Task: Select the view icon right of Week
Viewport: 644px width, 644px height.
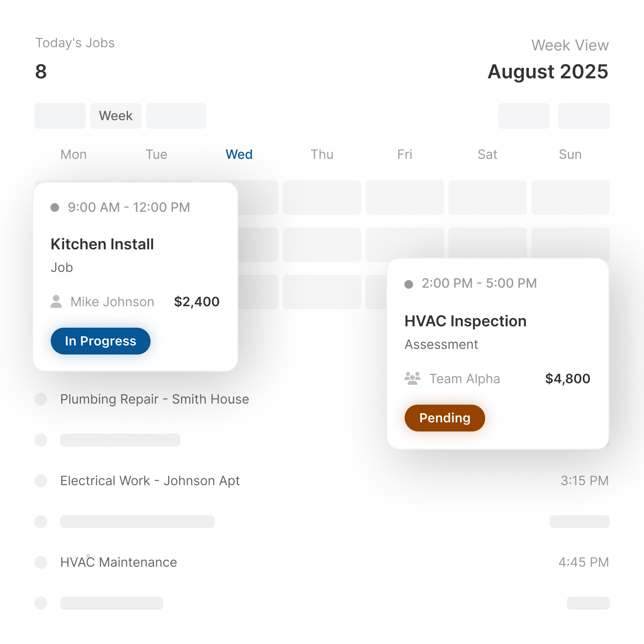Action: [x=176, y=116]
